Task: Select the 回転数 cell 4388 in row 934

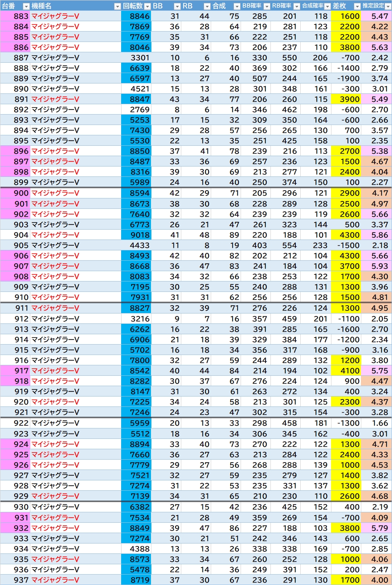Action: 136,549
